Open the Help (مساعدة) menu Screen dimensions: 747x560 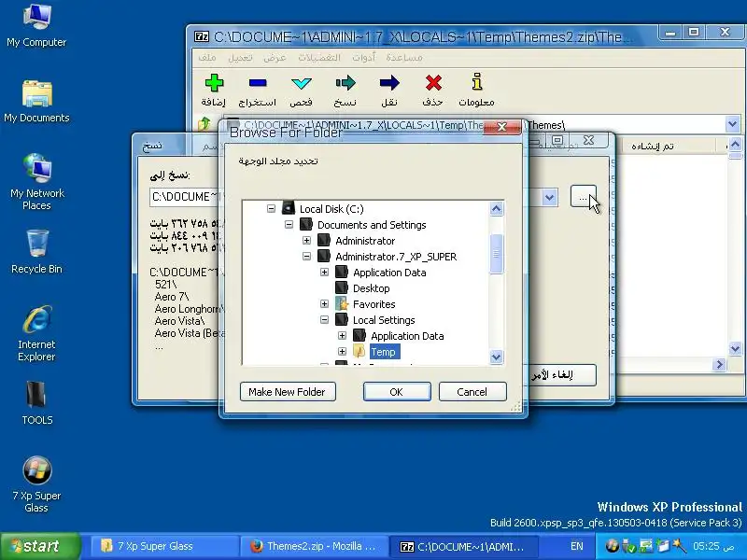pos(404,58)
